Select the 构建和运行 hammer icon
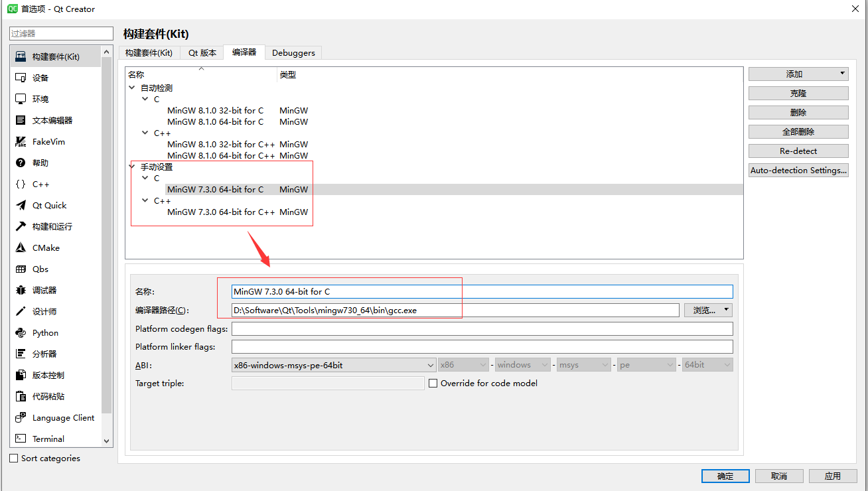 (x=21, y=226)
